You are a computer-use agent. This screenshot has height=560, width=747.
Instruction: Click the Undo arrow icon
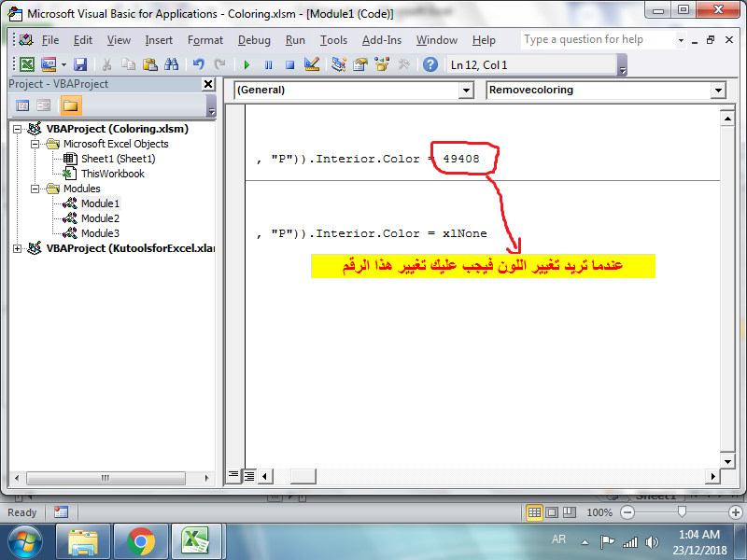click(198, 64)
